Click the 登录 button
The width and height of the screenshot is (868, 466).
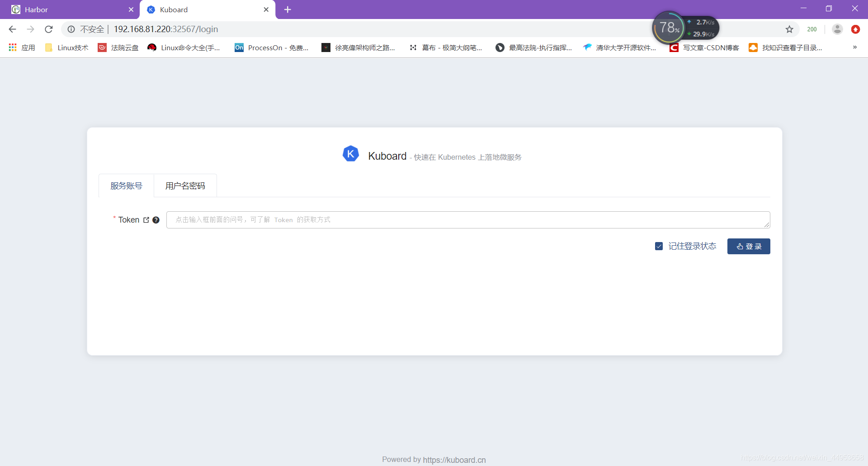point(749,246)
